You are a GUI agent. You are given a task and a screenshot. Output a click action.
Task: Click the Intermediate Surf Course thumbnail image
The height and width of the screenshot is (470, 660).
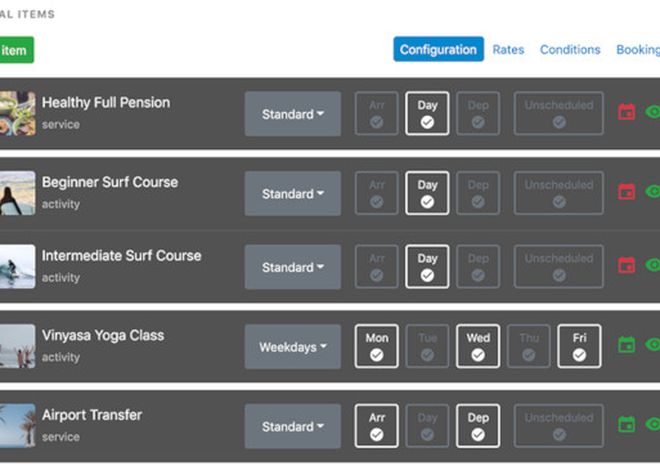pyautogui.click(x=17, y=267)
